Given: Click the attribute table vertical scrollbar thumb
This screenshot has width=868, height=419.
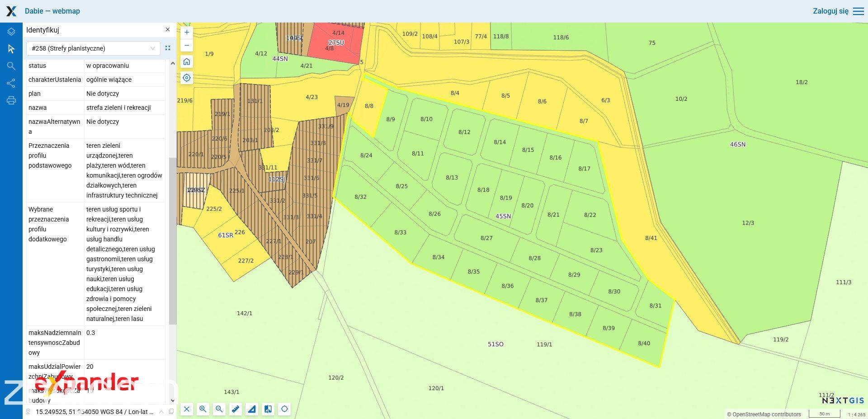Looking at the screenshot, I should point(172,241).
